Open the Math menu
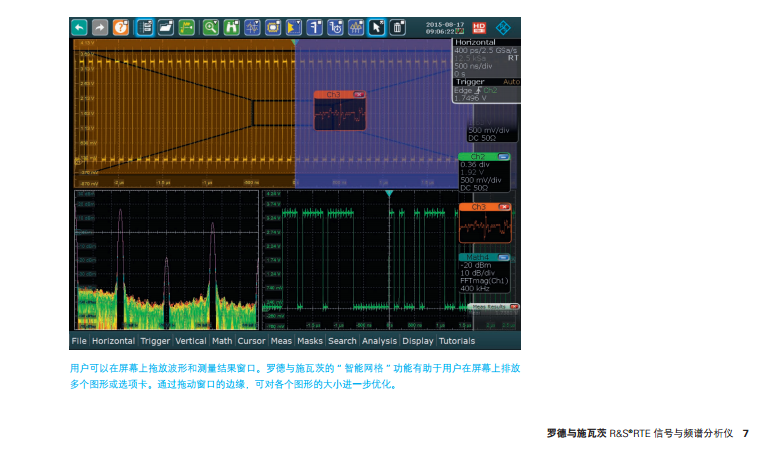 click(222, 341)
